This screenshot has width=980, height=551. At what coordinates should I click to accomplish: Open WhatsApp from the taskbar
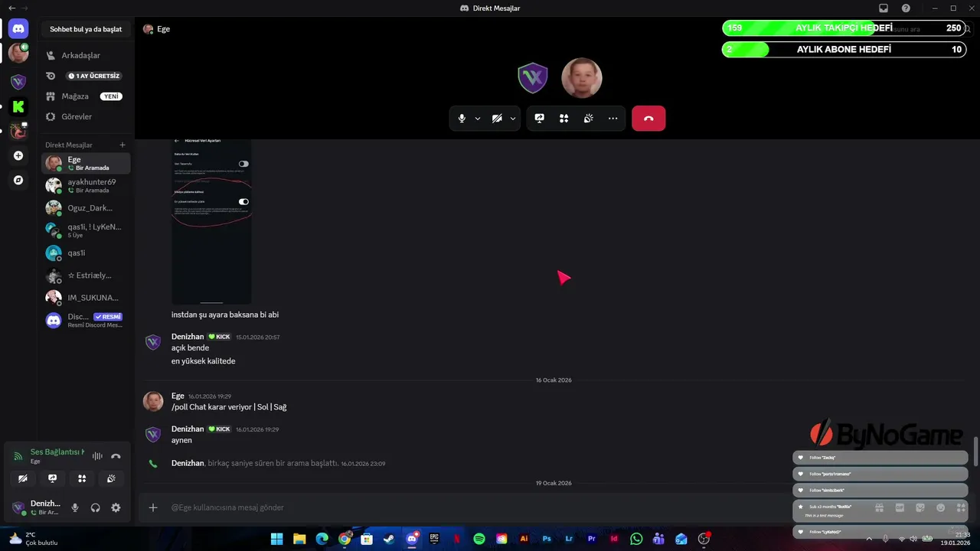pos(636,539)
